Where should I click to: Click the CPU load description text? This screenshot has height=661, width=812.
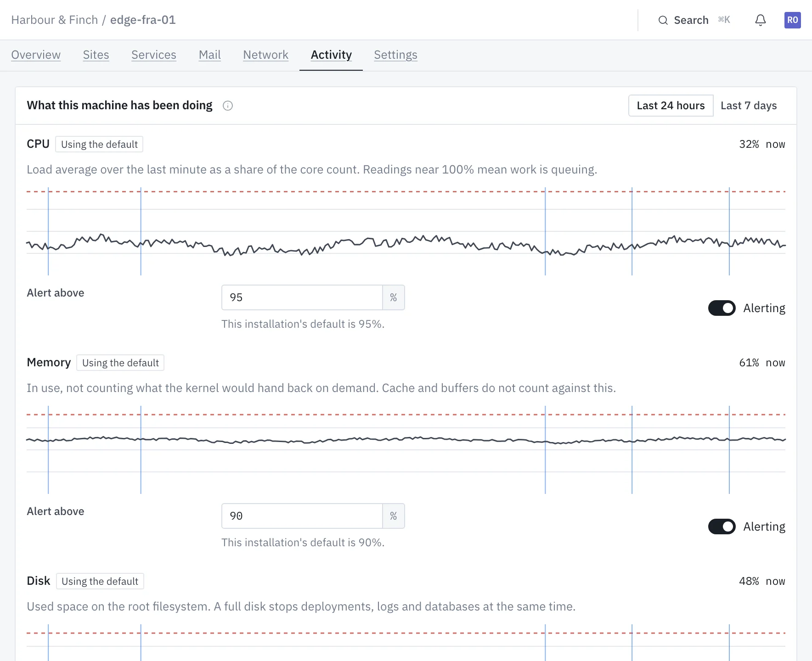point(312,169)
